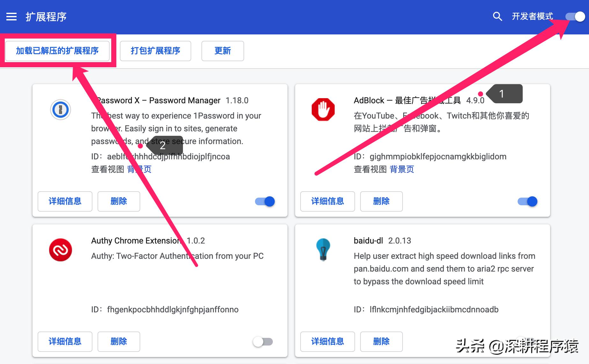
Task: Open 背景页 link on AdBlock card
Action: (402, 169)
